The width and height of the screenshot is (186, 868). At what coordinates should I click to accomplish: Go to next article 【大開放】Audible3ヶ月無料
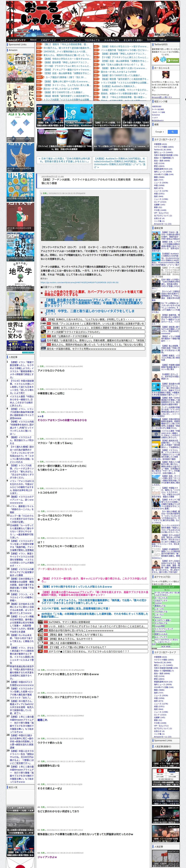tap(120, 163)
